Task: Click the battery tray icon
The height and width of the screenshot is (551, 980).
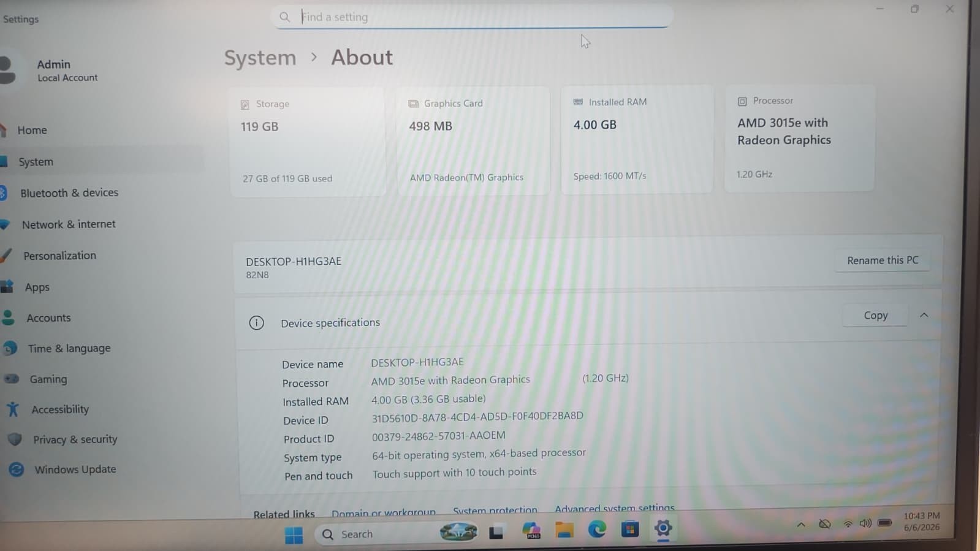Action: click(884, 523)
